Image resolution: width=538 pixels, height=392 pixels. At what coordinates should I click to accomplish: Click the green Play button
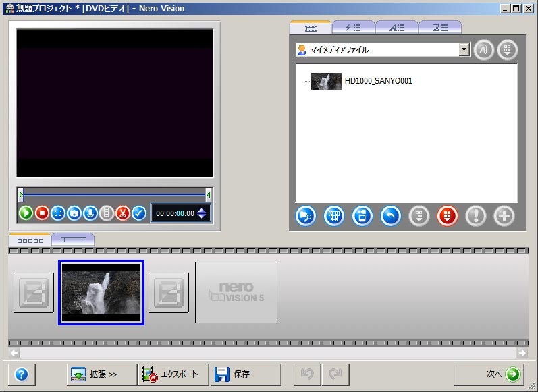point(26,213)
